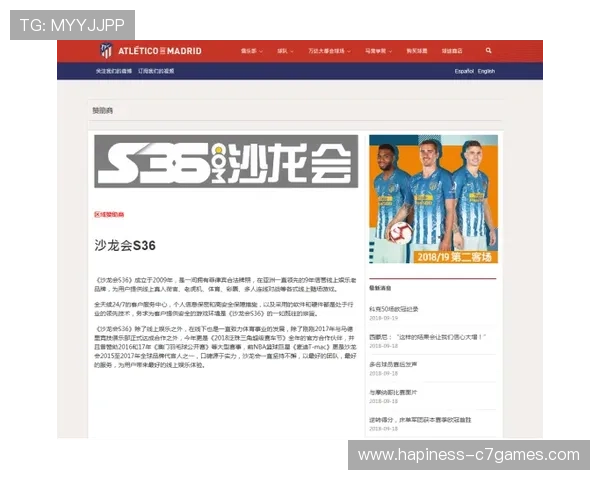
Task: Open the 2018/19 第二客场 kit promo image
Action: pos(433,199)
